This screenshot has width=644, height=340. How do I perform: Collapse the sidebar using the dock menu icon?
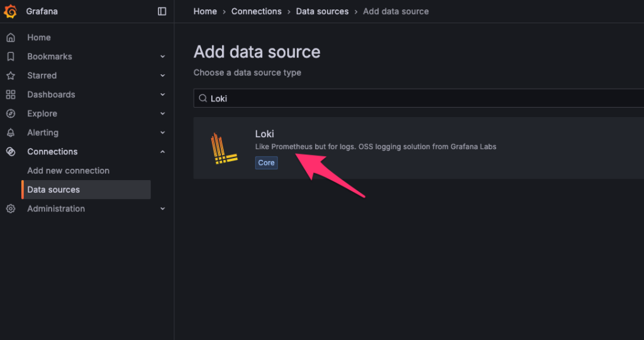pos(162,11)
